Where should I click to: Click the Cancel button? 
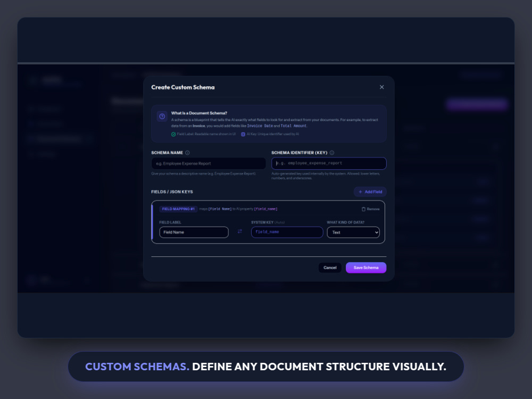pos(330,268)
